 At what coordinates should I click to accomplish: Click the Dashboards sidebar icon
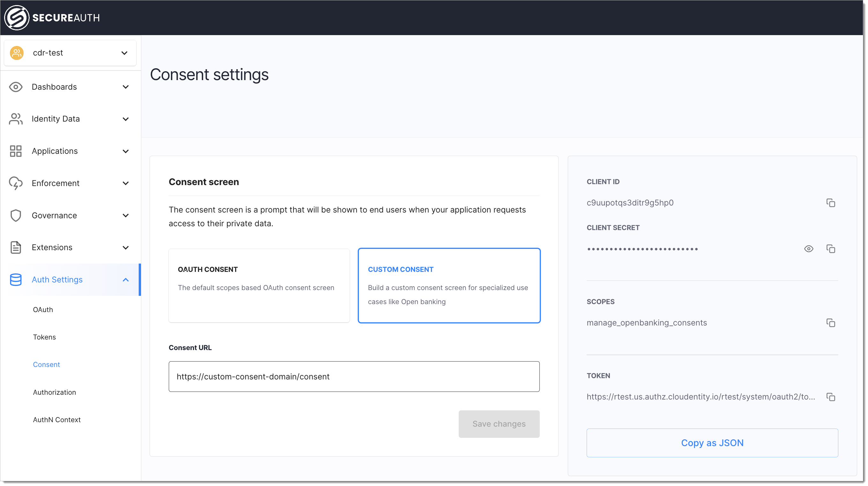click(16, 86)
